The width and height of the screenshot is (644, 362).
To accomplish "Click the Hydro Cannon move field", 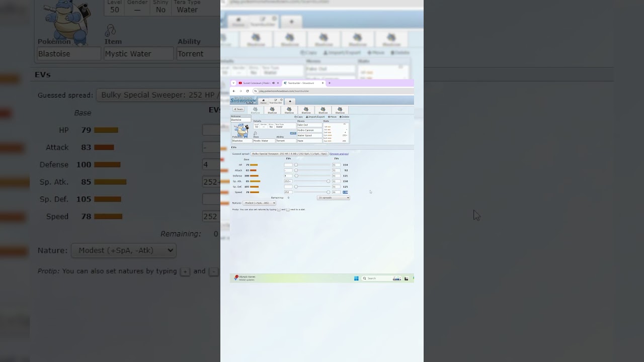I will pyautogui.click(x=309, y=130).
